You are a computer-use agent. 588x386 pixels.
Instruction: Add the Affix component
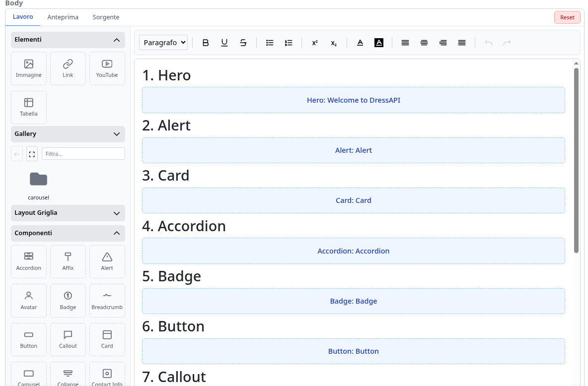coord(68,261)
